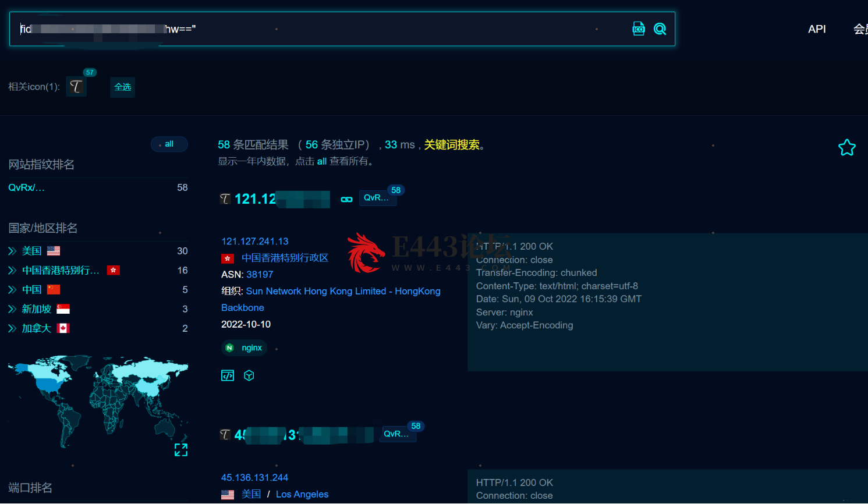Open the 会员 menu at top right
The height and width of the screenshot is (504, 868).
click(x=862, y=29)
